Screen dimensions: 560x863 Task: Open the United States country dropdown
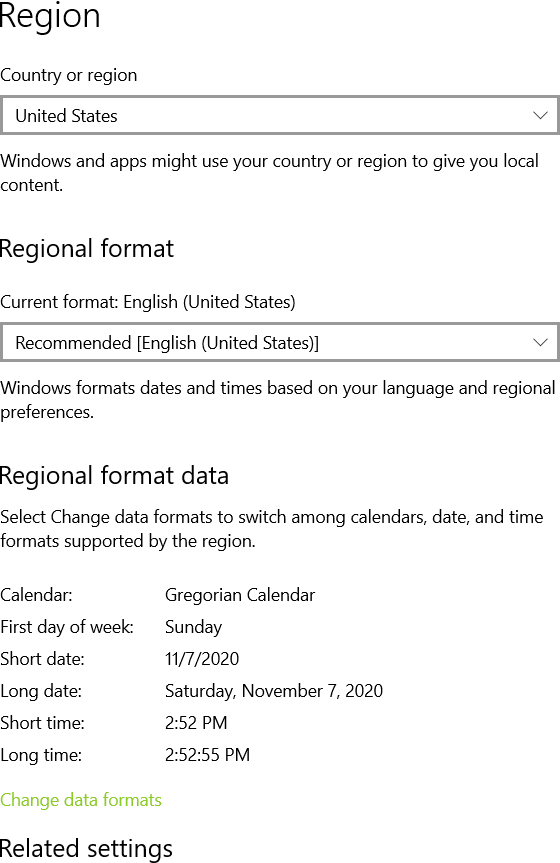point(280,115)
